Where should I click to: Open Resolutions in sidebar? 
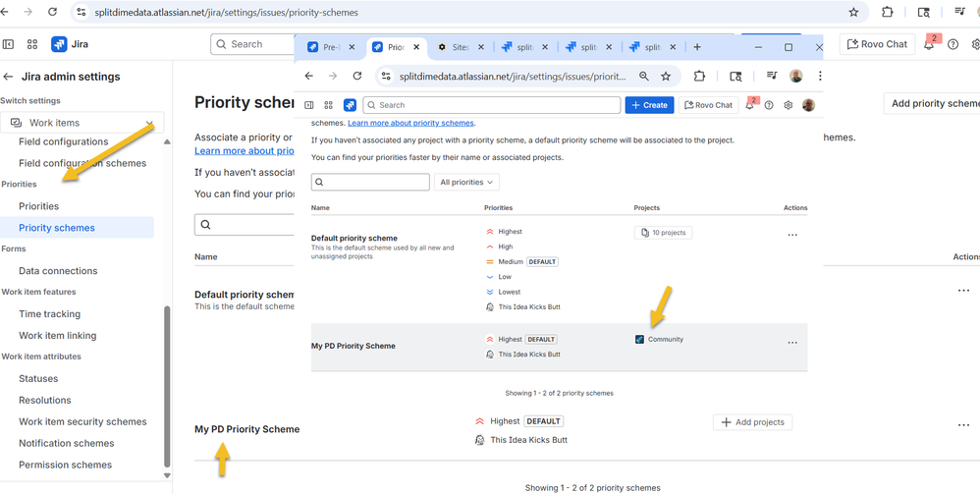point(45,400)
